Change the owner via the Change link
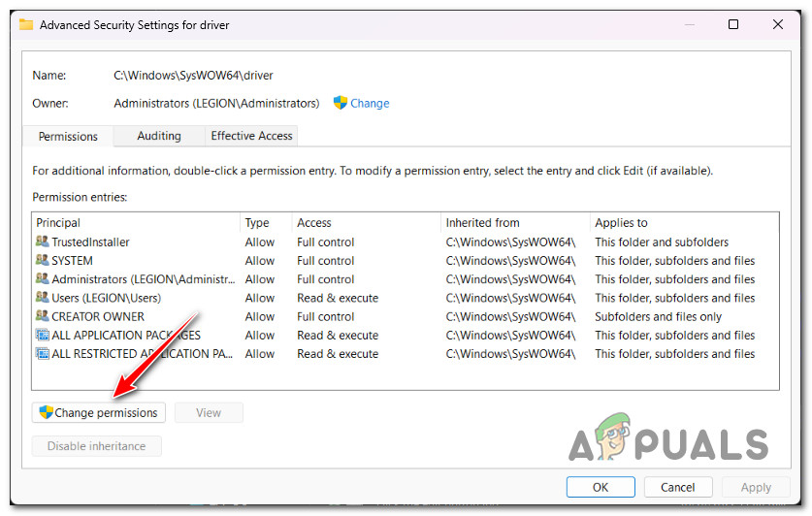812x516 pixels. [370, 103]
